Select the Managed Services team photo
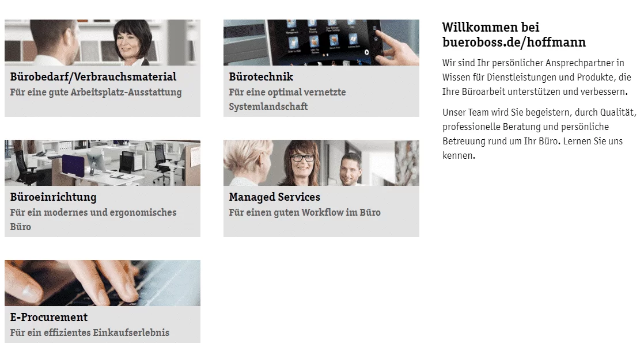Image resolution: width=644 pixels, height=348 pixels. [x=321, y=163]
